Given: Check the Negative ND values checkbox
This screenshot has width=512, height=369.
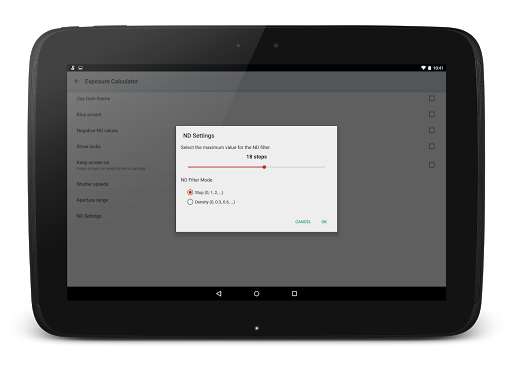Looking at the screenshot, I should [x=432, y=130].
